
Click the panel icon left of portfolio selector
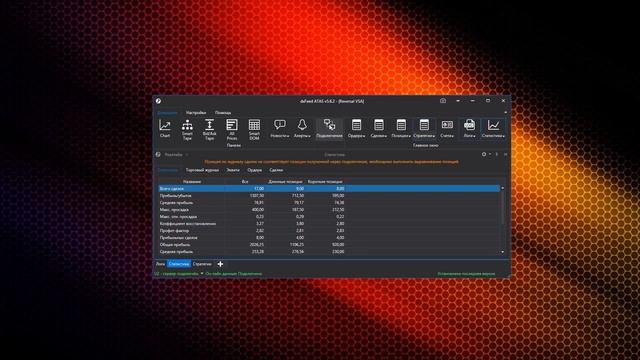pos(158,154)
